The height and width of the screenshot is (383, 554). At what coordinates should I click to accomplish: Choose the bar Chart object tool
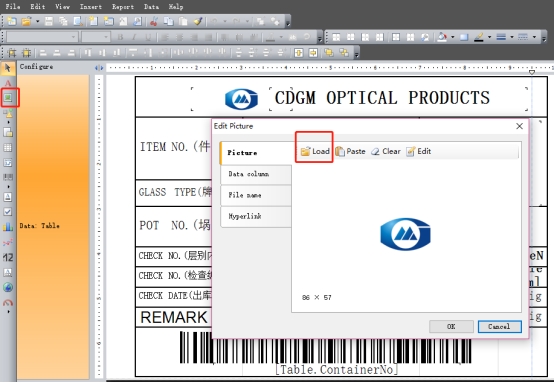[8, 226]
